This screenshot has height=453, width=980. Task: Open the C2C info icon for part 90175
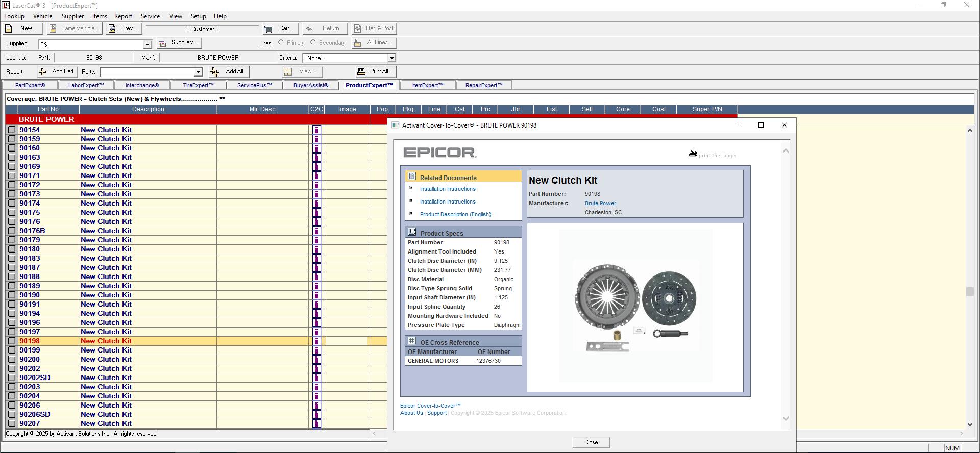click(x=316, y=213)
